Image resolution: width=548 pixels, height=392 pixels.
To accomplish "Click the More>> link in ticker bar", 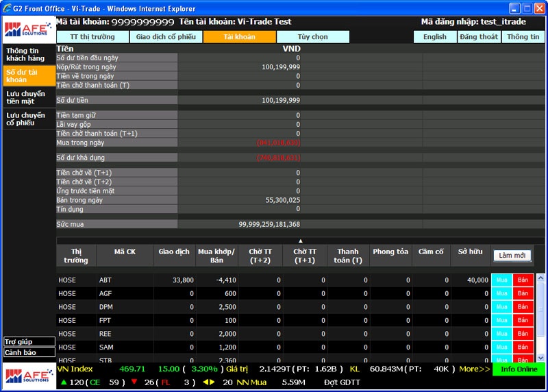I will point(474,369).
